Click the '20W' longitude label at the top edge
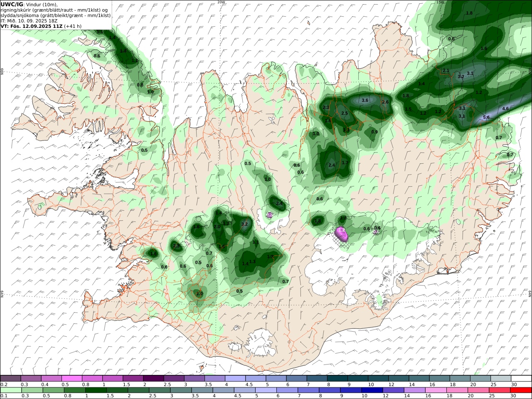Viewport: 532px width, 399px height. click(222, 2)
